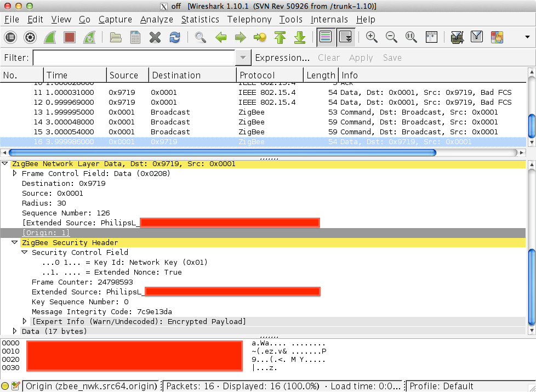This screenshot has width=536, height=392.
Task: Restart the running capture
Action: 89,37
